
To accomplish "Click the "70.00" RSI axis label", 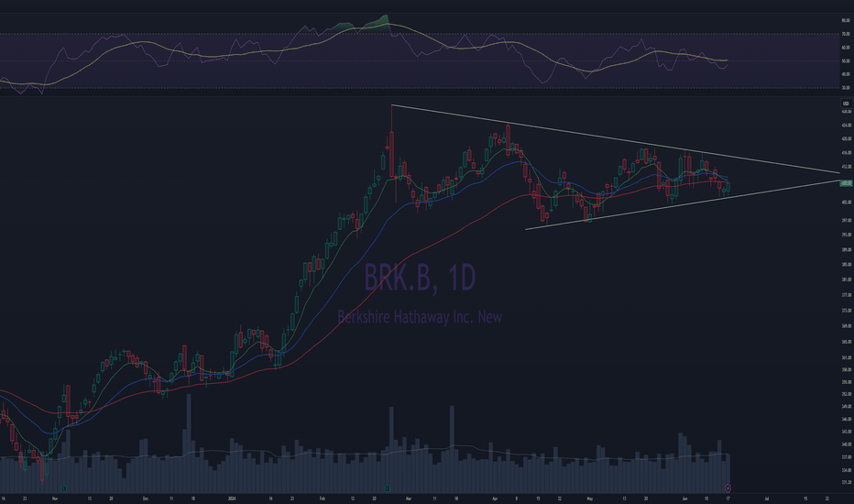I will (846, 34).
